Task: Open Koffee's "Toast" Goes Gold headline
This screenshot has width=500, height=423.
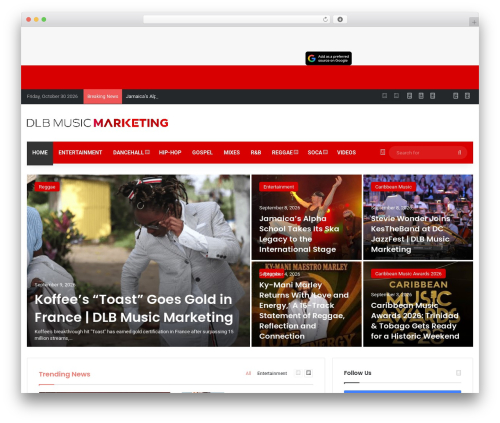Action: coord(134,308)
